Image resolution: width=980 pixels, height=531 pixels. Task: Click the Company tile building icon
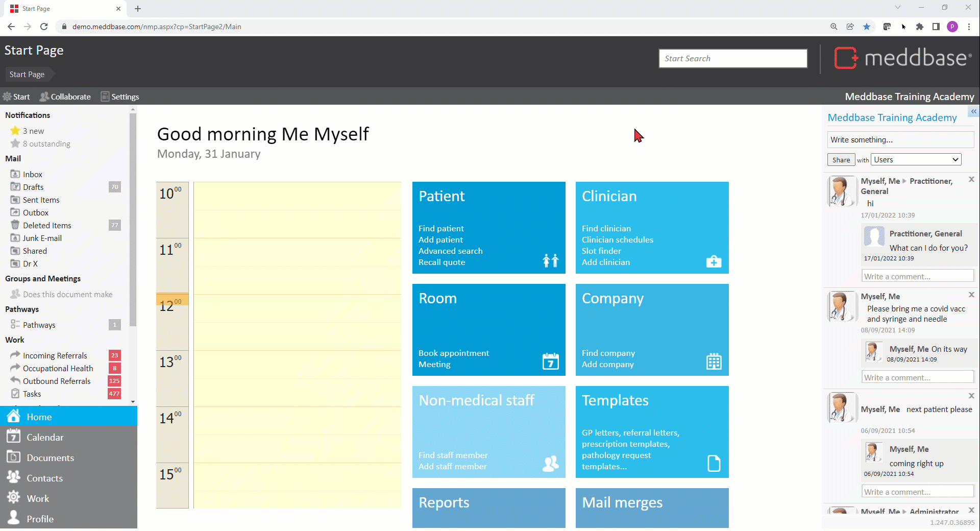point(714,361)
